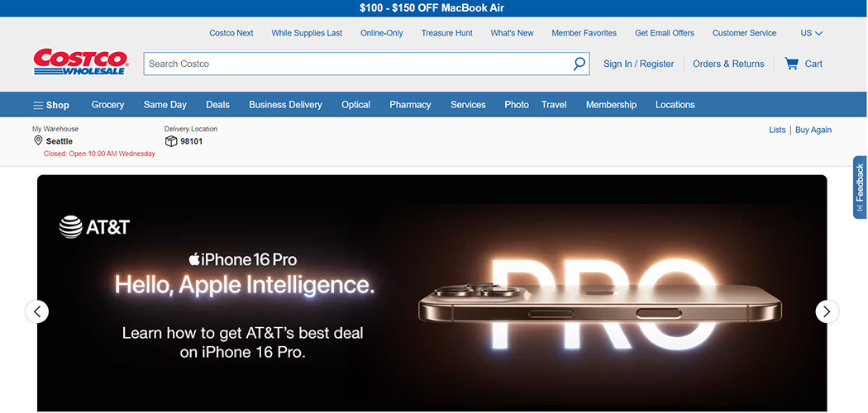Select Grocery in navigation bar
Image resolution: width=868 pixels, height=413 pixels.
tap(107, 105)
